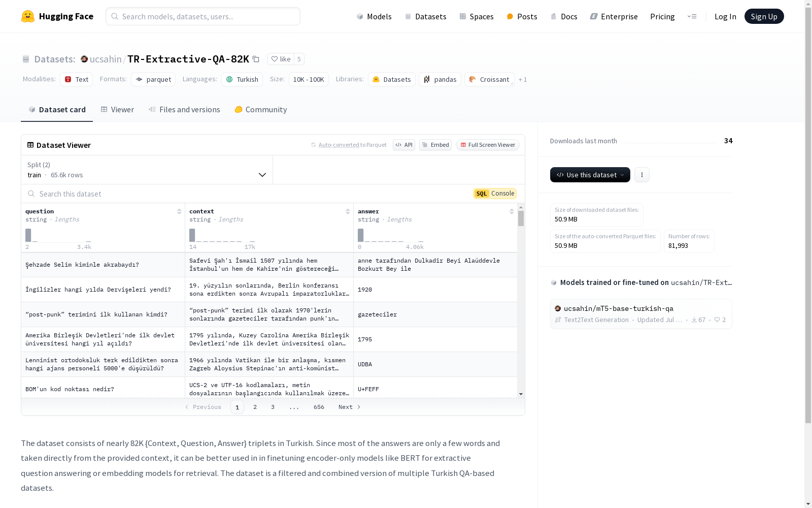812x508 pixels.
Task: Click the Search models, datasets, users field
Action: 203,16
